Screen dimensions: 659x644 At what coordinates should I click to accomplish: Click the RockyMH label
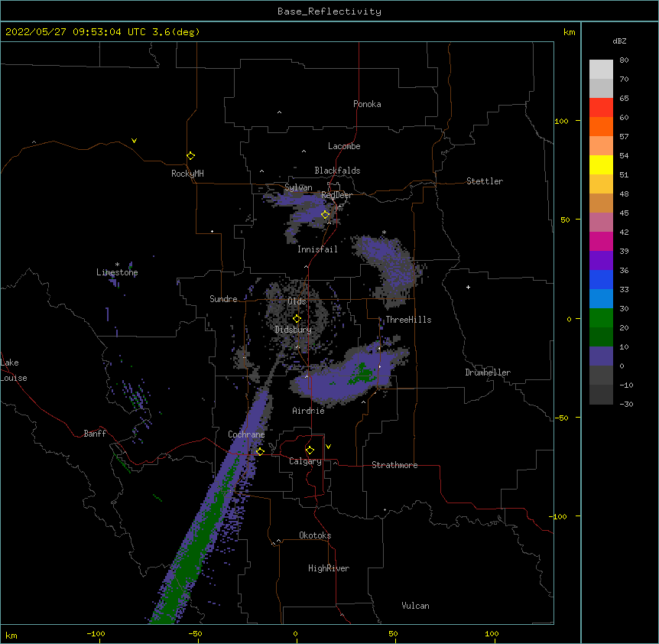tap(187, 174)
